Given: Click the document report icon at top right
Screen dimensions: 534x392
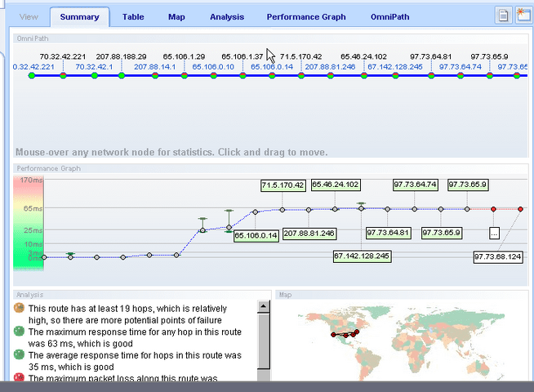Looking at the screenshot, I should point(503,16).
